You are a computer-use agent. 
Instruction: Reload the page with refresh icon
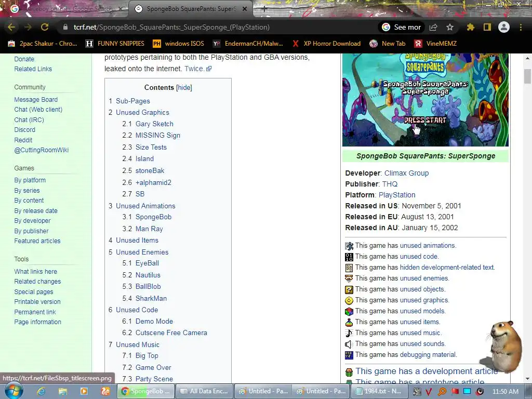click(45, 27)
